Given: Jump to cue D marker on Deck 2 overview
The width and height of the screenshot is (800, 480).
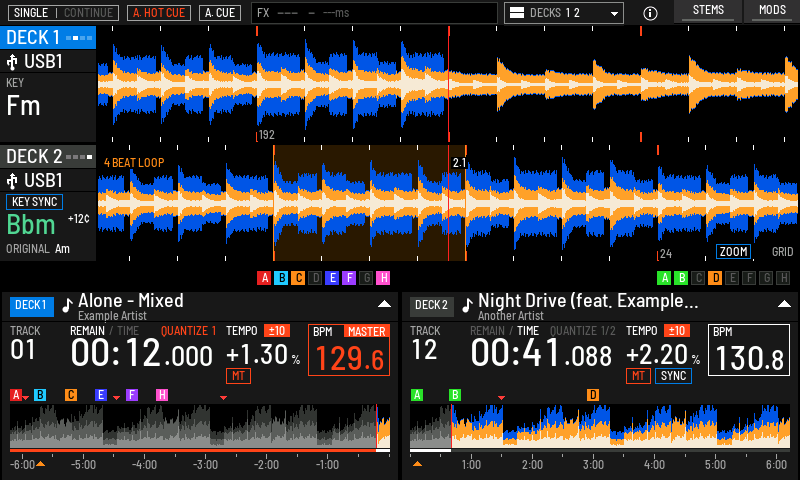Looking at the screenshot, I should click(x=593, y=395).
